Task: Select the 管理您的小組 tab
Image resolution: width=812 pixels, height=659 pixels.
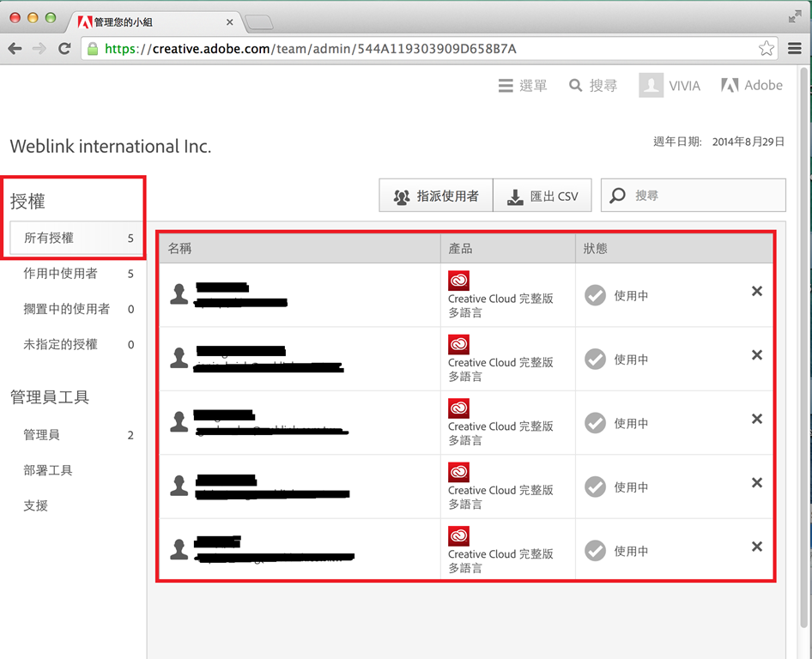Action: (x=155, y=21)
